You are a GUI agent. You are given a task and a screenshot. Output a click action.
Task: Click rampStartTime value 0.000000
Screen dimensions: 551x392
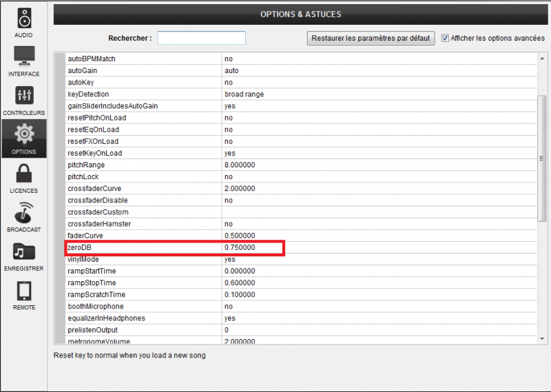(240, 271)
